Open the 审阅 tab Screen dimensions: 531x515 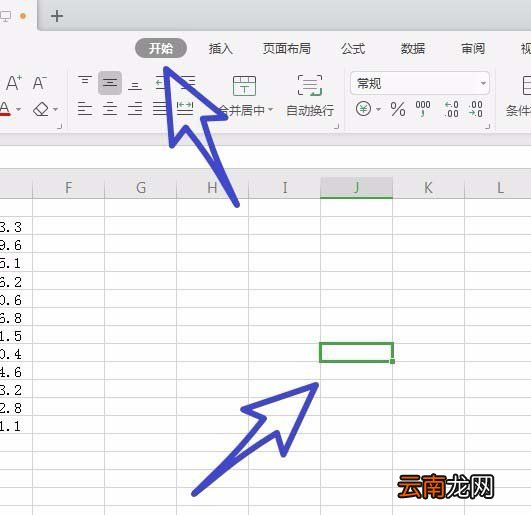point(473,49)
